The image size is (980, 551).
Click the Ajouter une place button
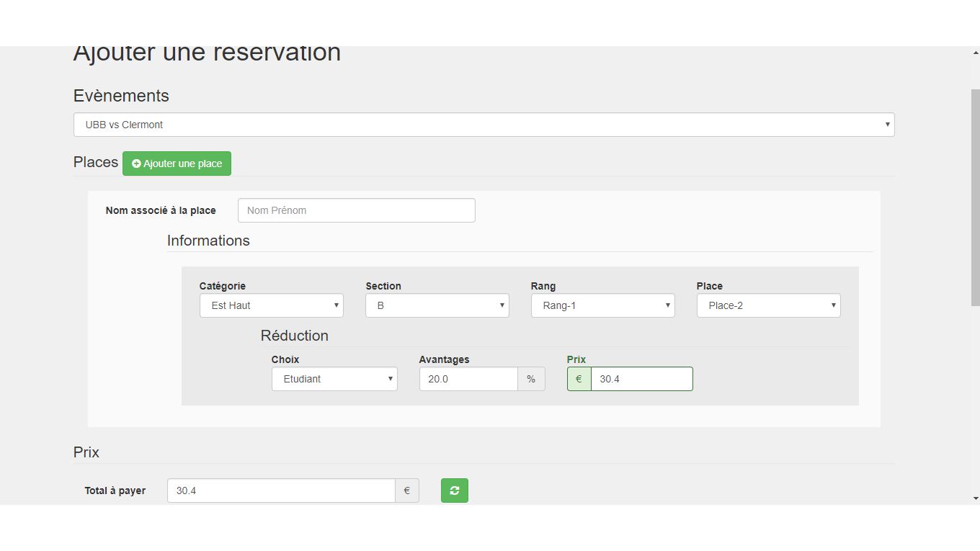(x=177, y=163)
